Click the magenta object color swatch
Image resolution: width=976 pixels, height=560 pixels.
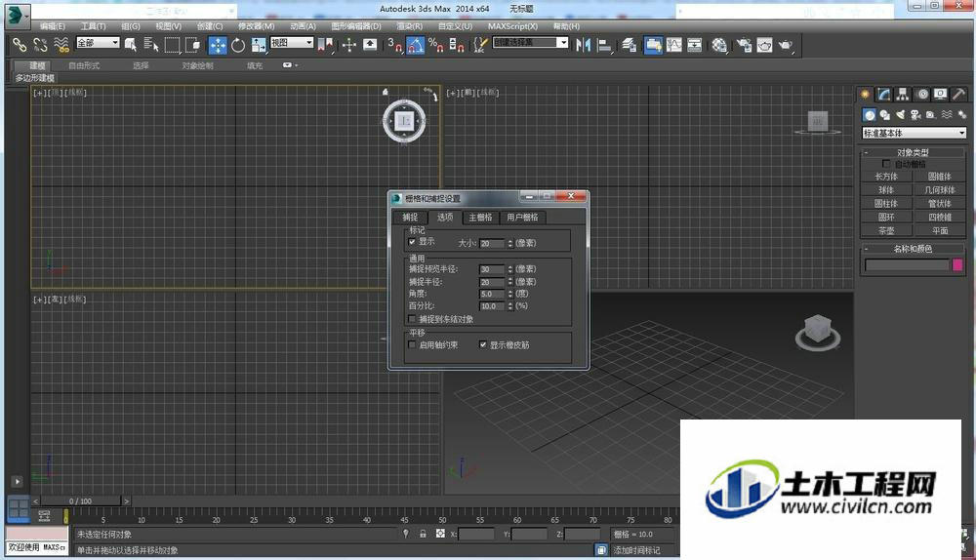pos(958,265)
